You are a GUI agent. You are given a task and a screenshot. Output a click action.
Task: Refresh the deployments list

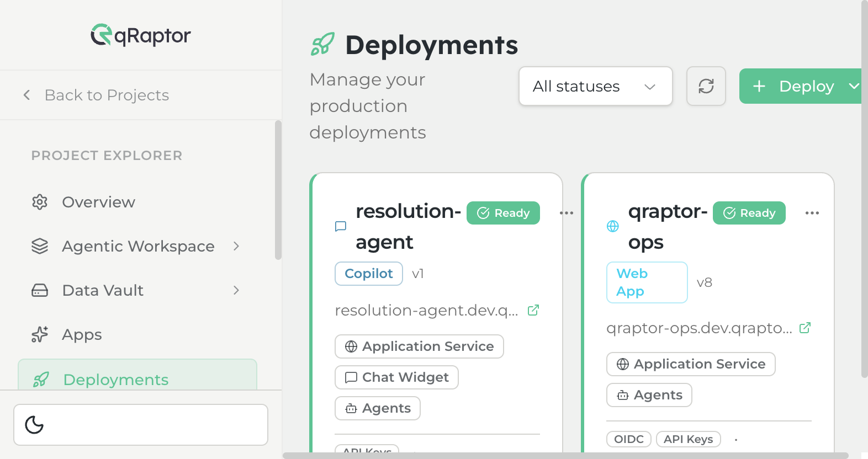point(706,86)
